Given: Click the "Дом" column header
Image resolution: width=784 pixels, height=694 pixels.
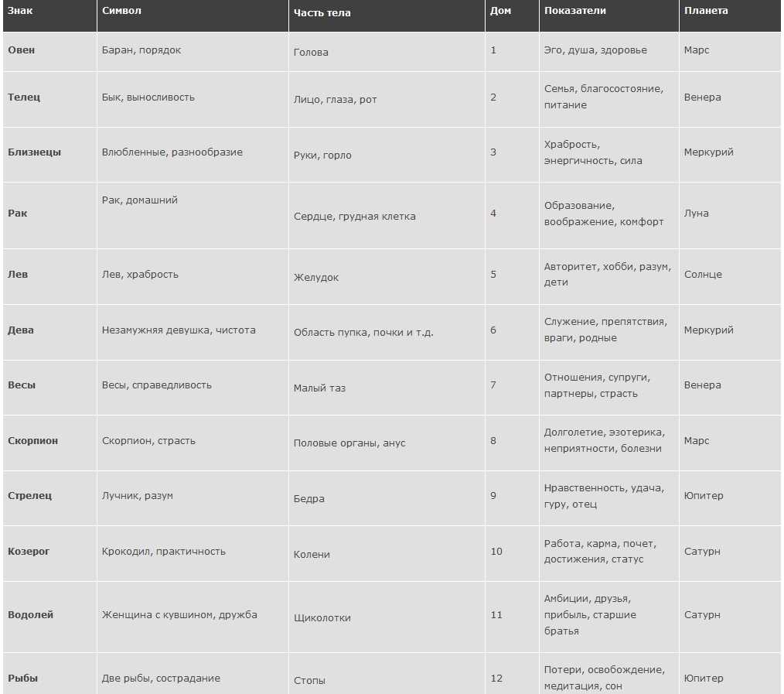Looking at the screenshot, I should click(500, 11).
